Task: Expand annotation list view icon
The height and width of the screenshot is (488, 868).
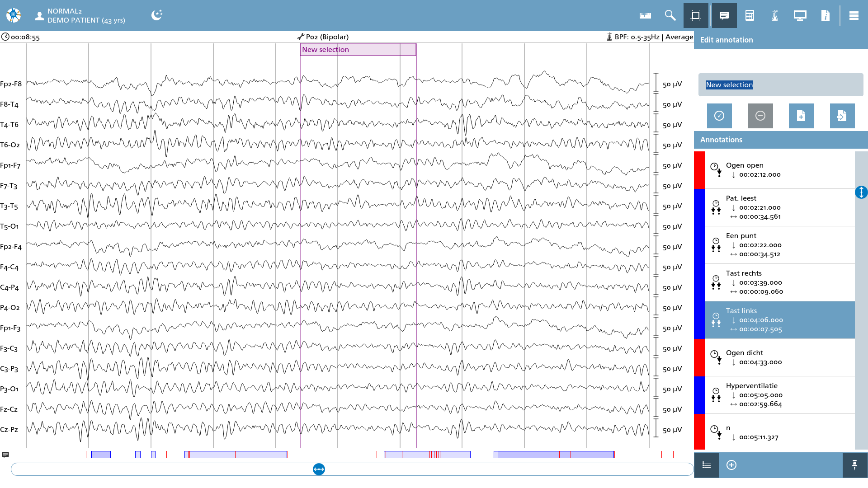Action: [707, 465]
